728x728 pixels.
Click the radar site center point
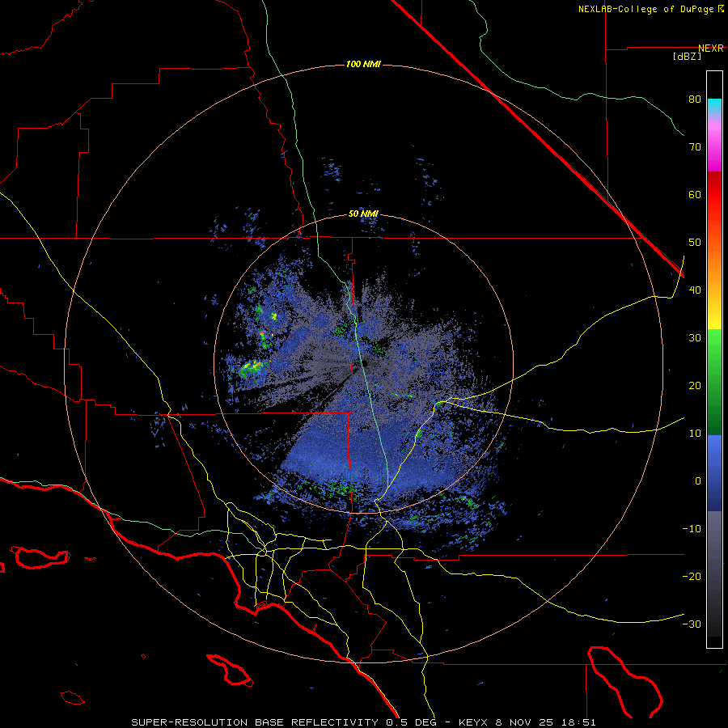coord(363,363)
